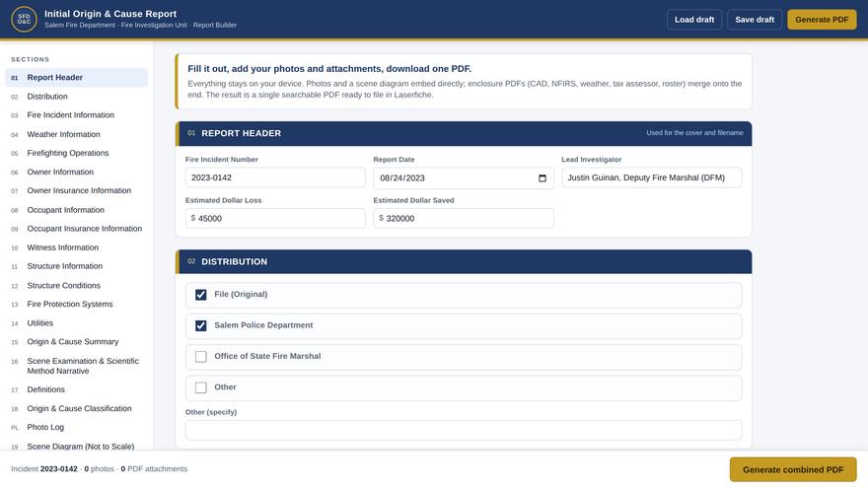This screenshot has height=488, width=868.
Task: Open Fire Incident Information section
Action: tap(76, 115)
